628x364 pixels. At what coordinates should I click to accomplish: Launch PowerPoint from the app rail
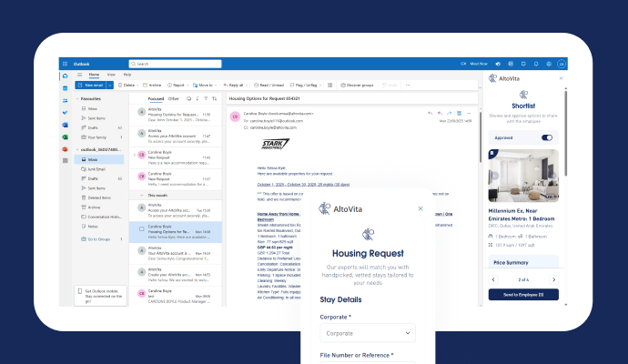pos(65,149)
